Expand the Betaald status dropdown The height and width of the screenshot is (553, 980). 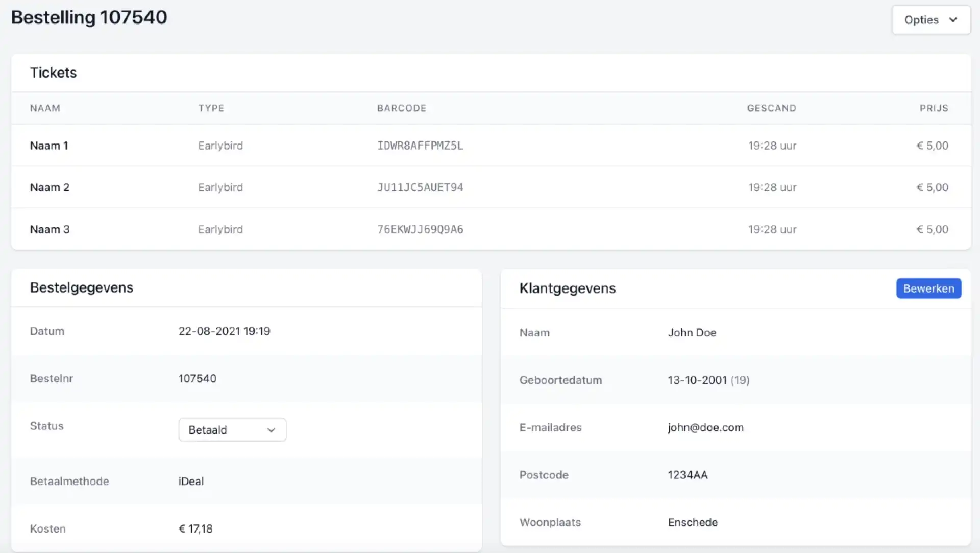[232, 430]
